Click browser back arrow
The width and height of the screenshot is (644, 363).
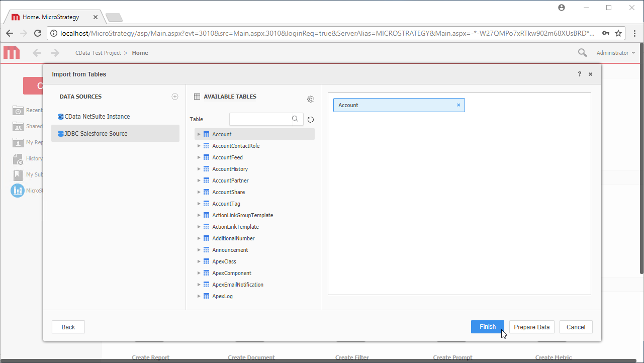[x=10, y=33]
